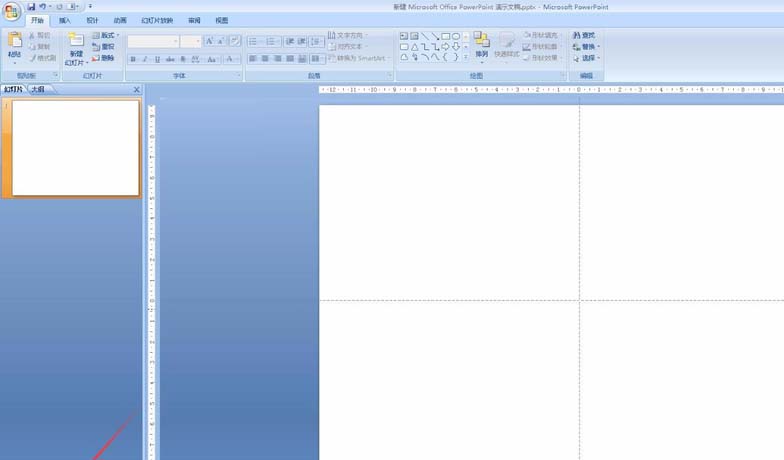Viewport: 784px width, 460px height.
Task: Switch to the 幻灯片放映 (Slide Show) tab
Action: tap(157, 20)
